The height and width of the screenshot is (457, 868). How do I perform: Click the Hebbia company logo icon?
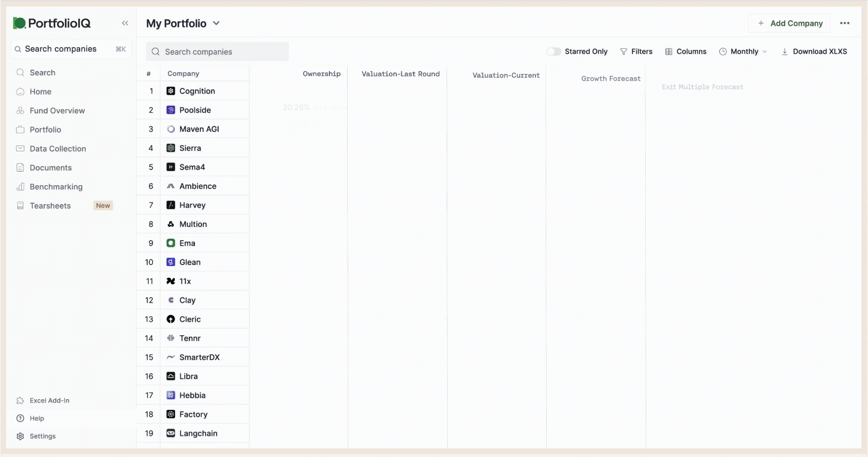point(171,396)
